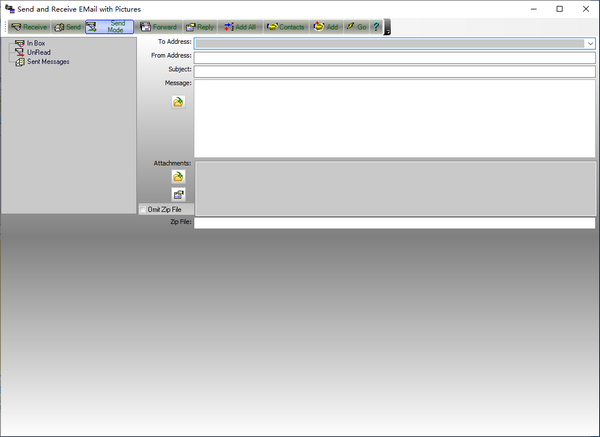Viewport: 600px width, 437px height.
Task: Click the Add button in toolbar
Action: pyautogui.click(x=325, y=27)
